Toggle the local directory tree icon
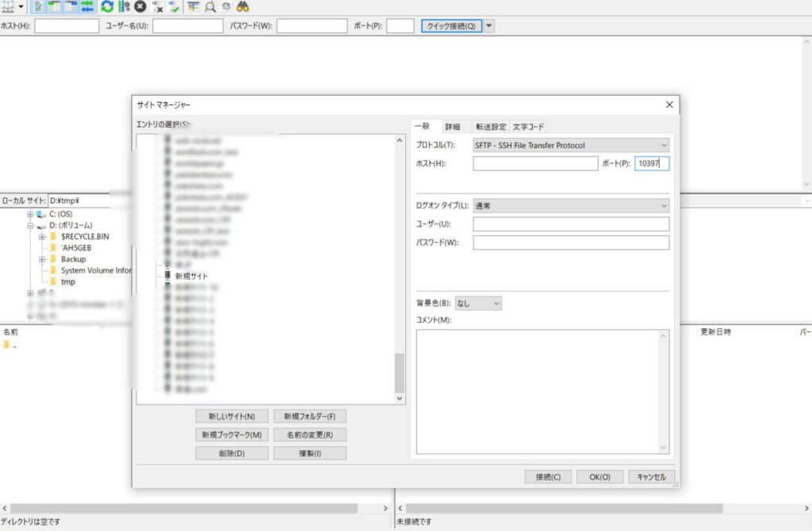The height and width of the screenshot is (531, 812). 54,6
